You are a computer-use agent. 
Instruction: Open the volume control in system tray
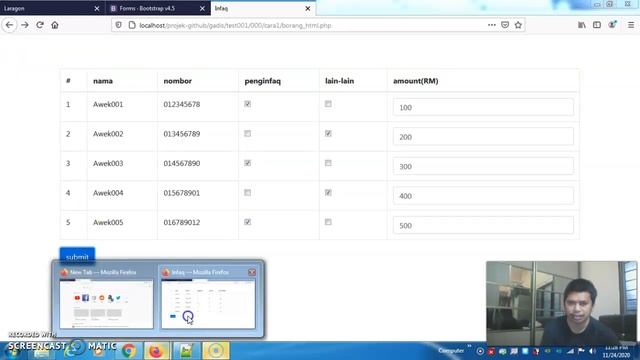point(592,351)
